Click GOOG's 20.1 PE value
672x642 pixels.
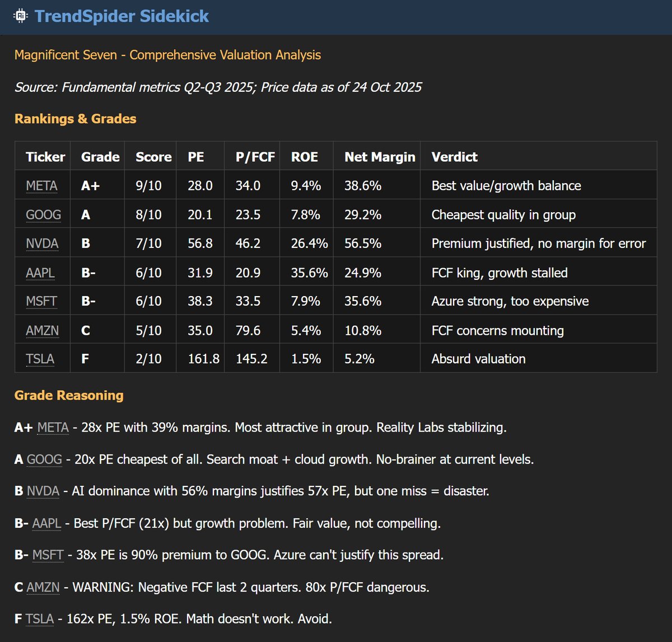200,215
